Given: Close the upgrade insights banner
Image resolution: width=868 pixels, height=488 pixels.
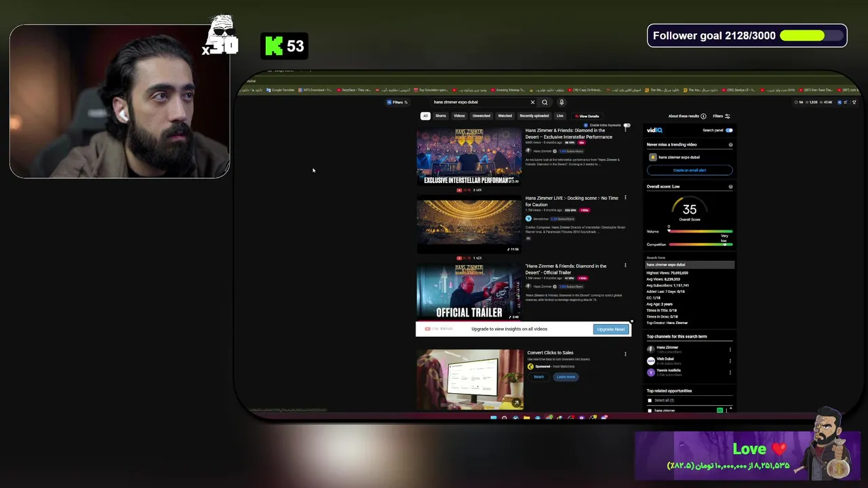Looking at the screenshot, I should (x=631, y=321).
